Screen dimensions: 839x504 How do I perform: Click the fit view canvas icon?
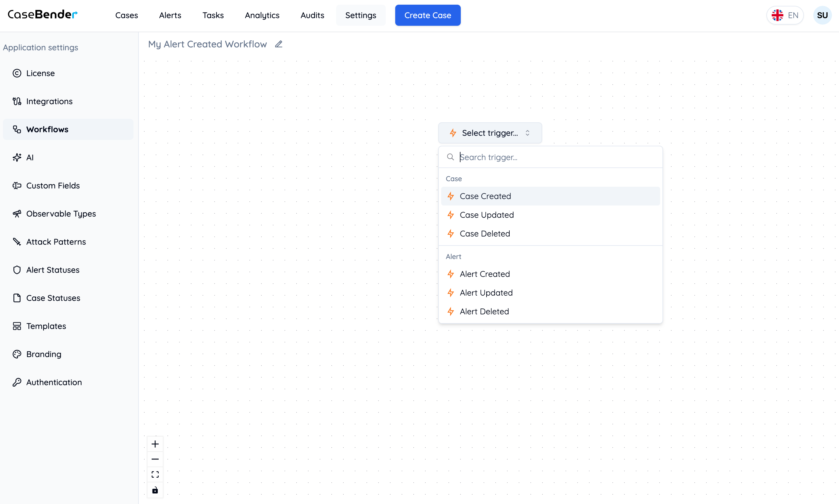pos(155,474)
